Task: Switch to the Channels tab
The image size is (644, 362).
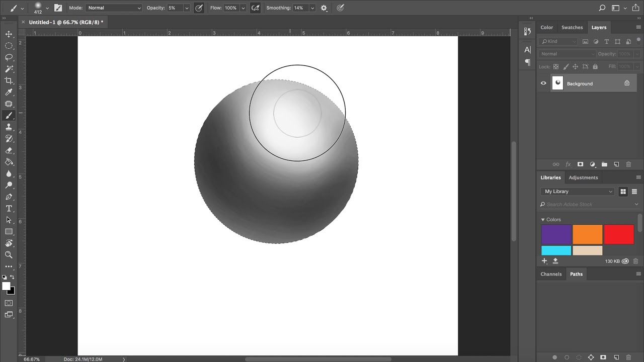Action: [551, 274]
